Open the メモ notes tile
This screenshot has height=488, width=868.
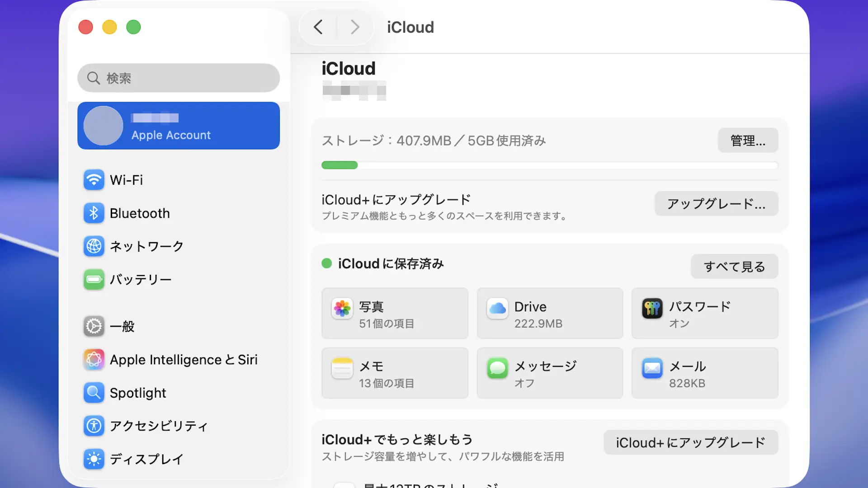tap(394, 373)
